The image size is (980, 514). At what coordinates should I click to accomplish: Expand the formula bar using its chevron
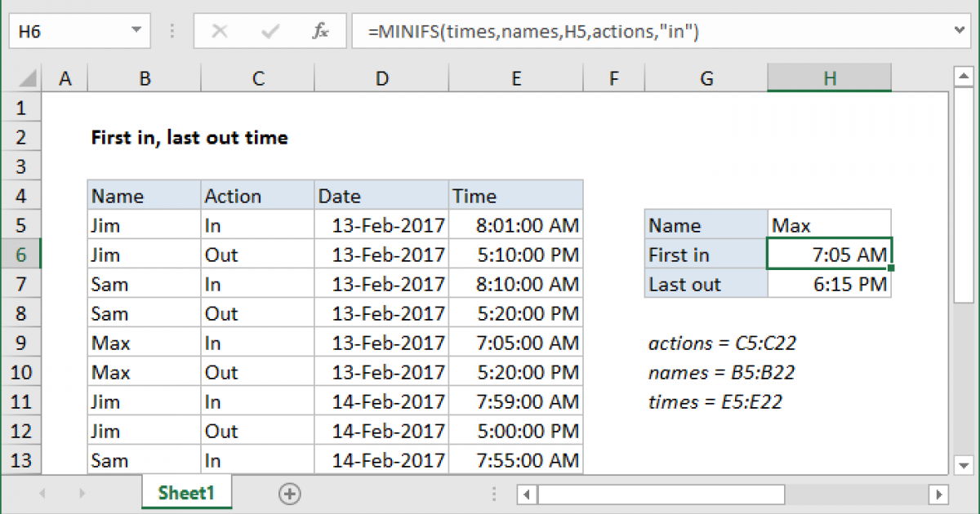click(959, 30)
